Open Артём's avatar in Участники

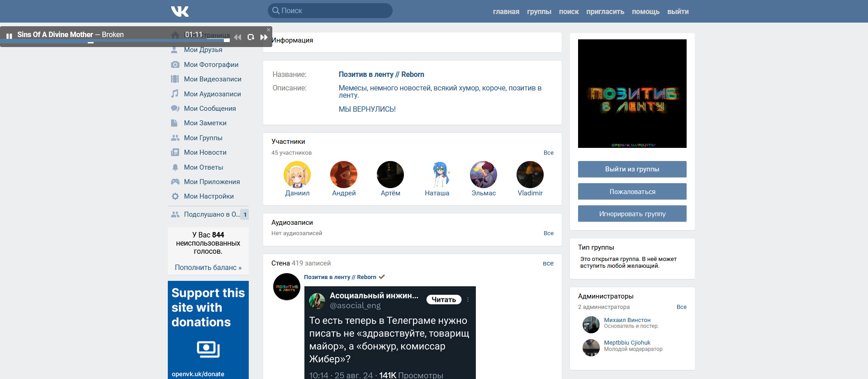coord(390,175)
